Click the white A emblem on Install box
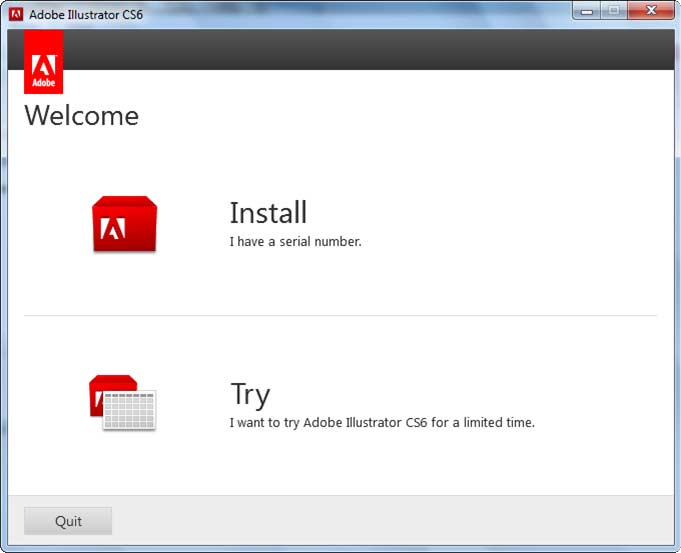The width and height of the screenshot is (681, 553). pos(114,228)
